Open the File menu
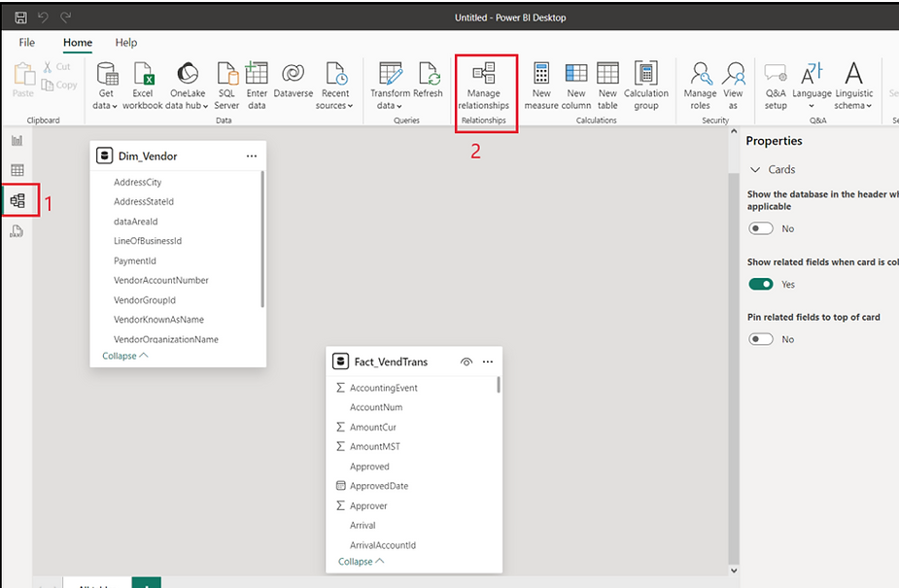899x588 pixels. [x=27, y=43]
